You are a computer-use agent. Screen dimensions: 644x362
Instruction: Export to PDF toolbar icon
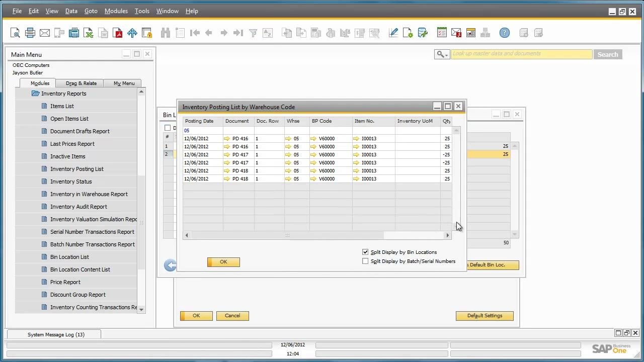point(118,33)
